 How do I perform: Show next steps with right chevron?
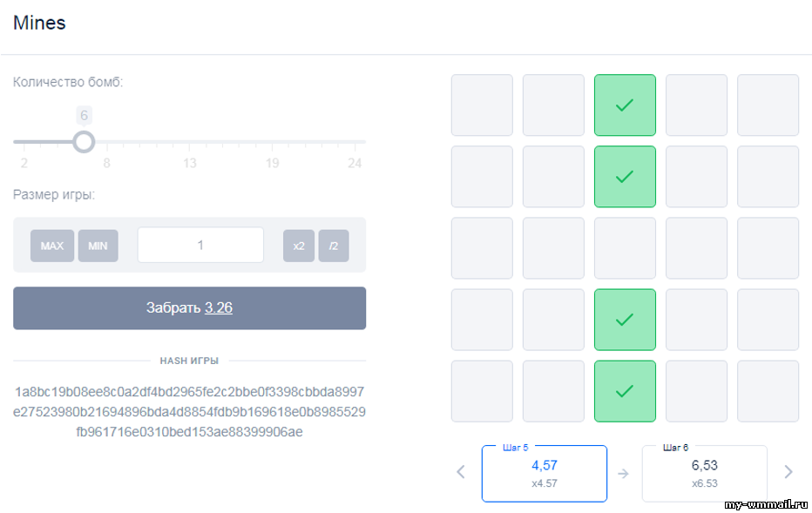pyautogui.click(x=788, y=472)
